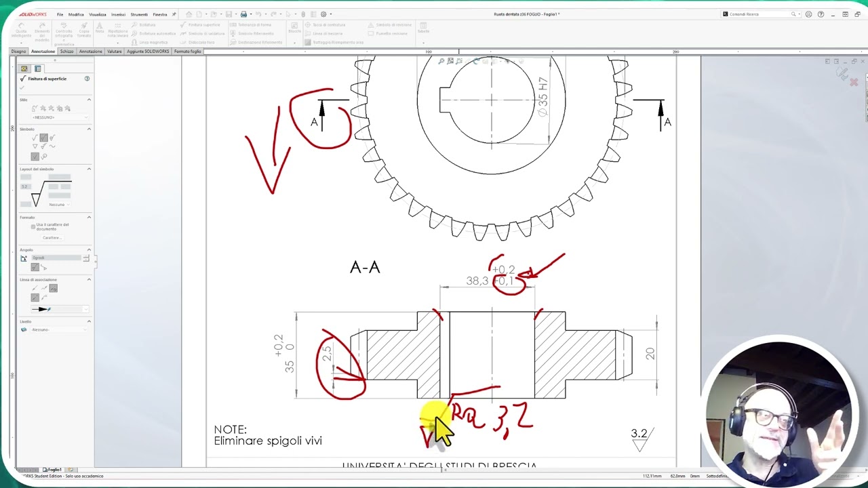Image resolution: width=868 pixels, height=488 pixels.
Task: Pin the menu bar with pushpin icon
Action: click(174, 14)
